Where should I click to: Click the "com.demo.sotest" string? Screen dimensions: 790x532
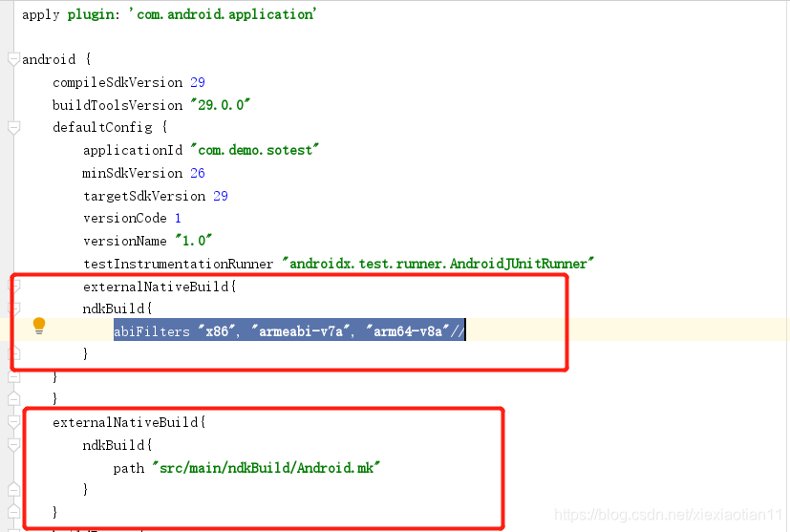coord(254,150)
